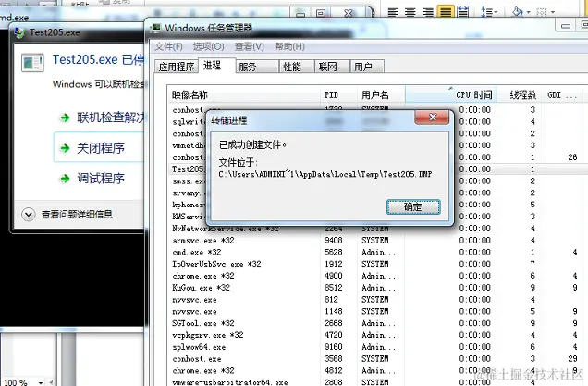Viewport: 588px width, 386px height.
Task: Open the 查看(V) menu in Task Manager
Action: [x=250, y=46]
